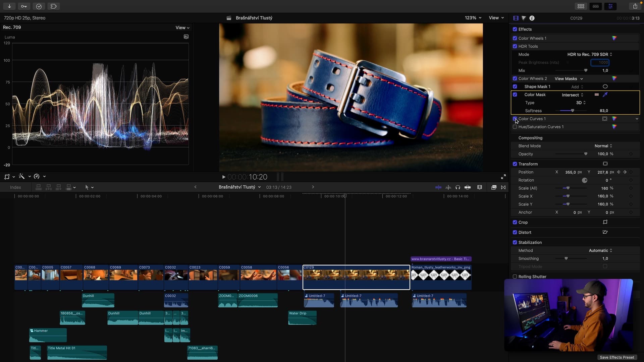Open the info inspector icon

[x=532, y=18]
